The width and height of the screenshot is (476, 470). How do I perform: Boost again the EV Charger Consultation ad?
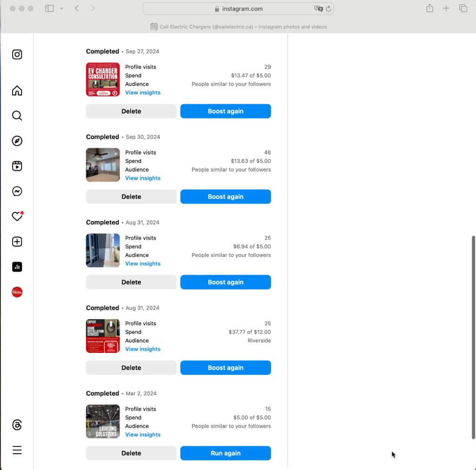[x=225, y=111]
